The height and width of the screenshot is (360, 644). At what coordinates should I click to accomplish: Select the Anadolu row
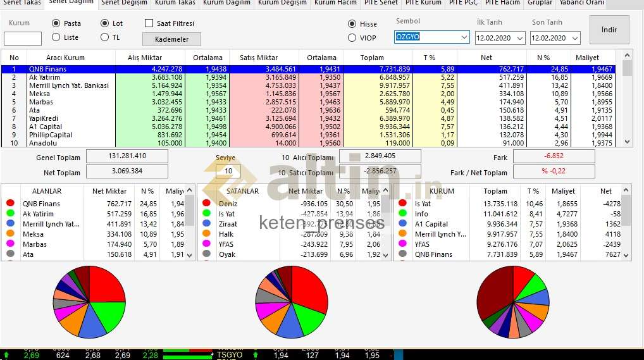pos(308,143)
